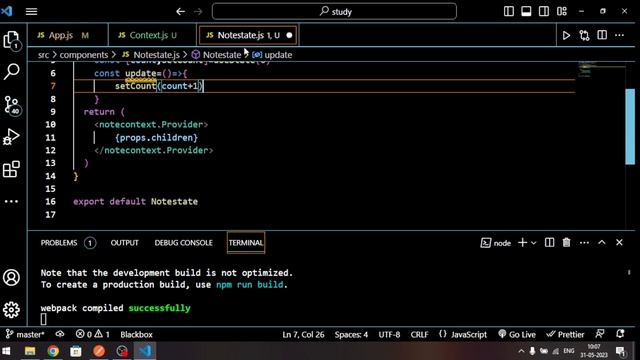This screenshot has width=640, height=360.
Task: Start Go Live server
Action: [517, 334]
